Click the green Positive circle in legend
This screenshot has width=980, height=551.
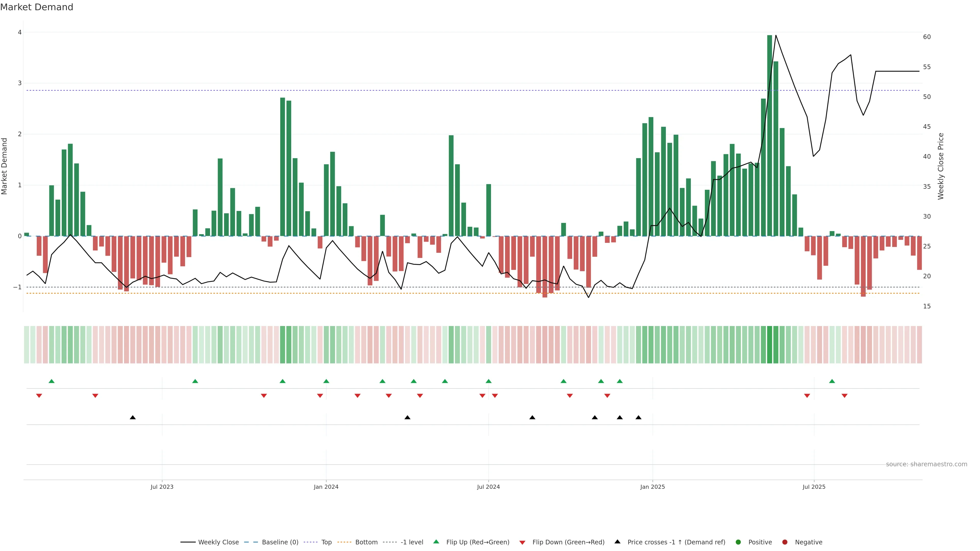pyautogui.click(x=738, y=542)
